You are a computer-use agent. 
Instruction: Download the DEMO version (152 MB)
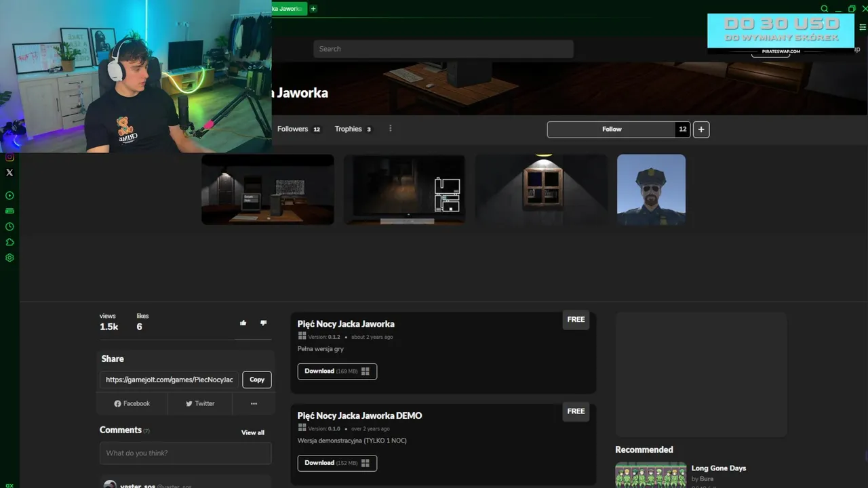tap(337, 463)
